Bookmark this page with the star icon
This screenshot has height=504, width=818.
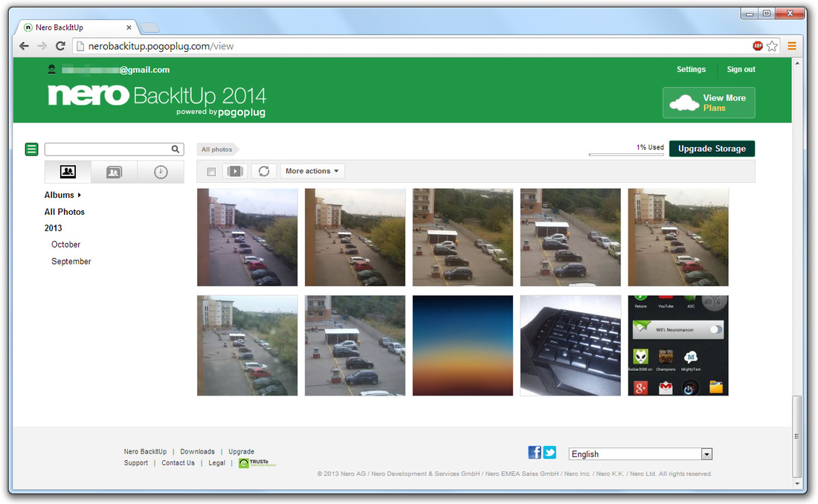coord(772,46)
